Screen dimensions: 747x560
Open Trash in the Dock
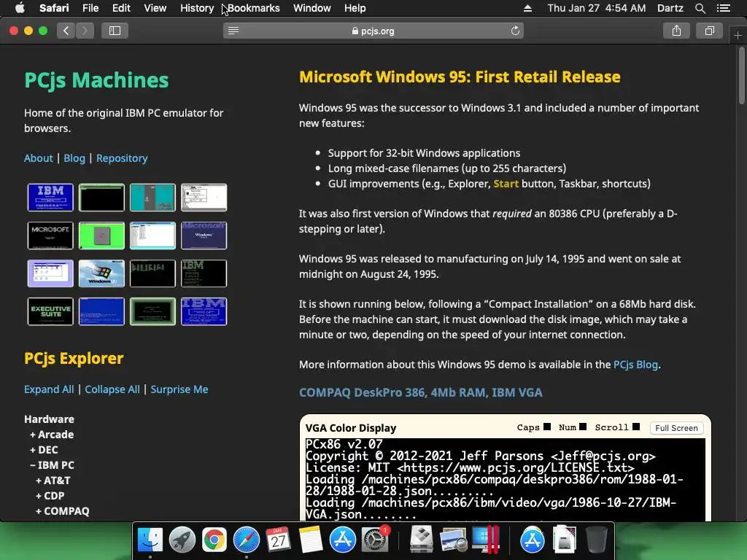[x=596, y=540]
